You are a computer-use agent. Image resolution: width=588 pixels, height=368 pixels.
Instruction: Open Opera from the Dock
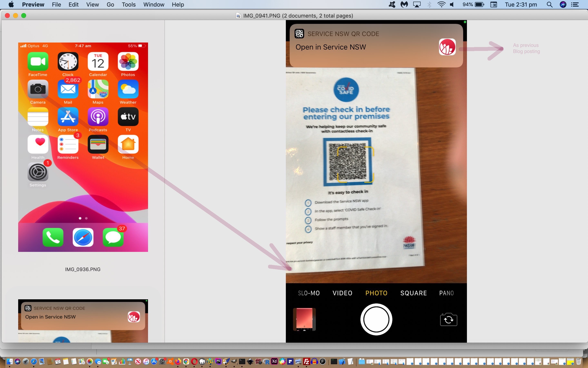pyautogui.click(x=194, y=361)
